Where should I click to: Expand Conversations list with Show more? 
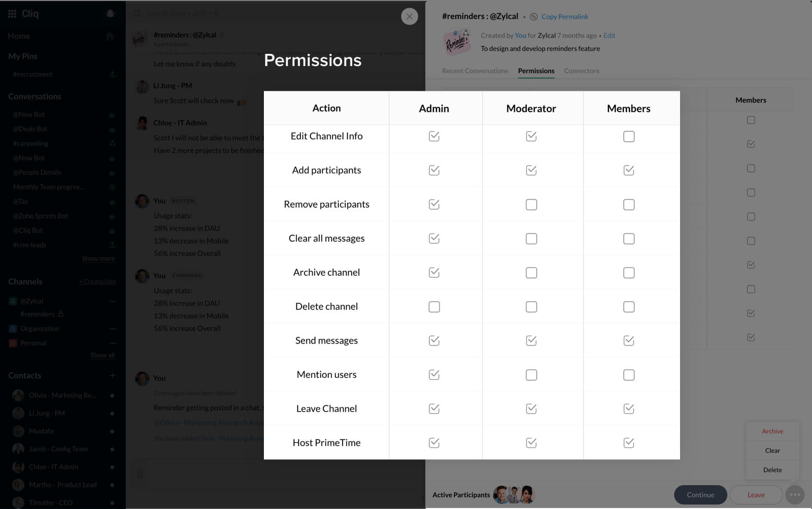pyautogui.click(x=98, y=259)
